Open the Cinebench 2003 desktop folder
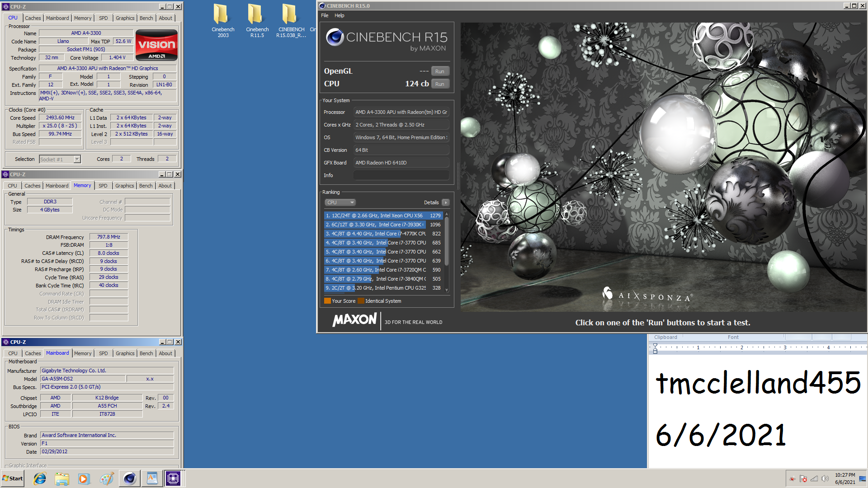Viewport: 868px width, 488px height. pyautogui.click(x=223, y=20)
